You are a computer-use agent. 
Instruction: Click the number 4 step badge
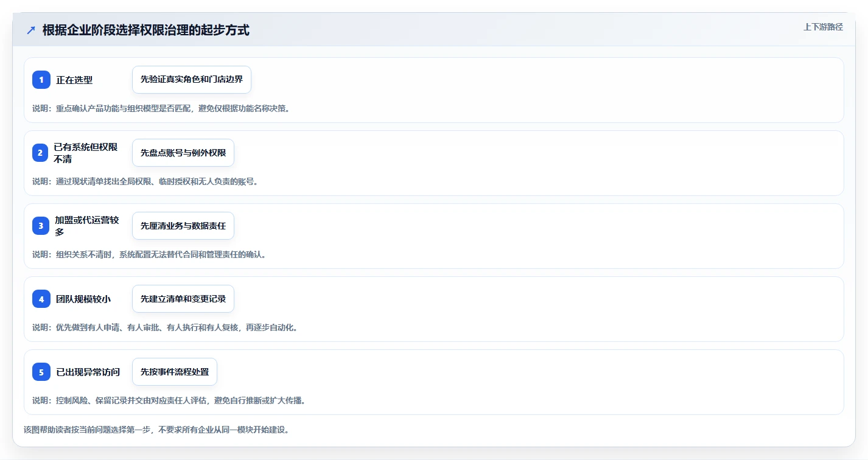pyautogui.click(x=41, y=299)
